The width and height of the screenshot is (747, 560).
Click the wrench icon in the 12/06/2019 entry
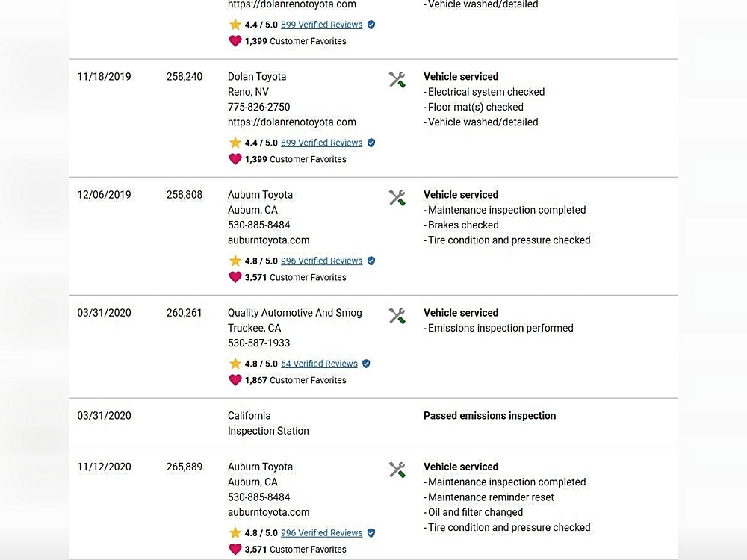click(397, 198)
